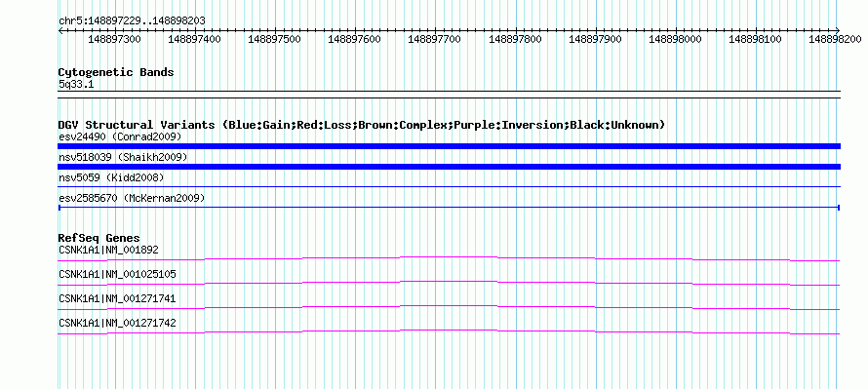Image resolution: width=868 pixels, height=389 pixels.
Task: Click ruler position 148898100
Action: [756, 39]
